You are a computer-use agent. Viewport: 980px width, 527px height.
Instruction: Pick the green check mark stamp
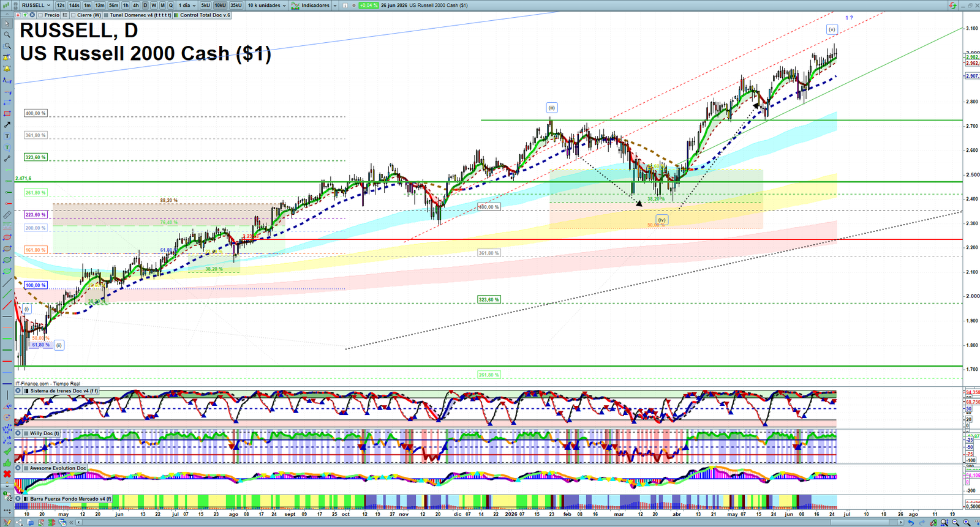(x=7, y=451)
